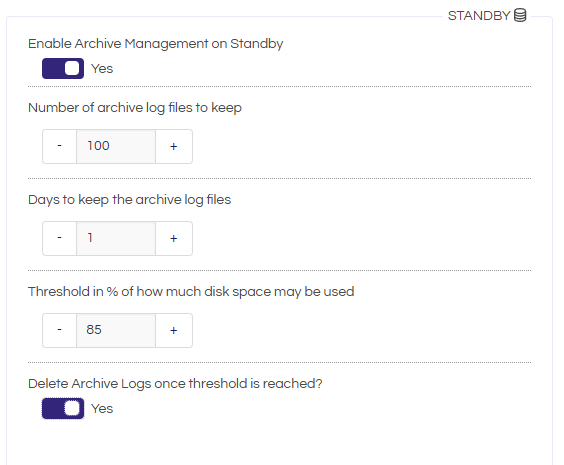Screen dimensions: 564x465
Task: Click 'Days to keep the archive log files' label
Action: pyautogui.click(x=129, y=200)
